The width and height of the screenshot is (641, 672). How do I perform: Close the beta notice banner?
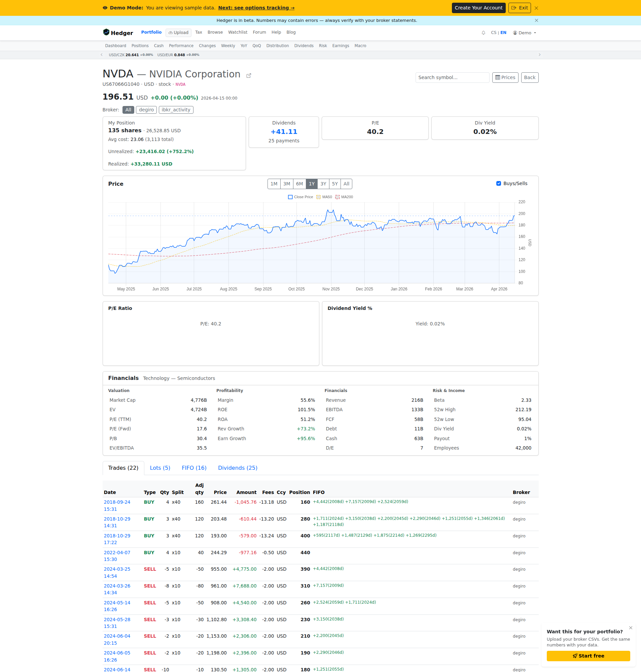click(x=536, y=21)
